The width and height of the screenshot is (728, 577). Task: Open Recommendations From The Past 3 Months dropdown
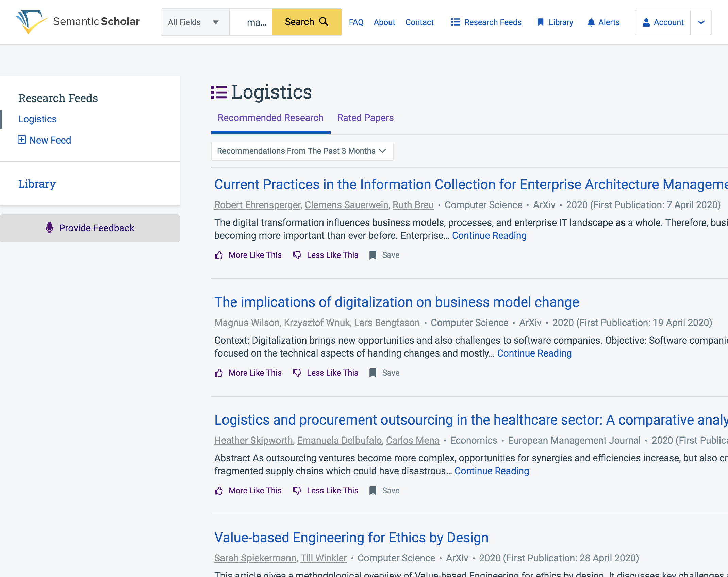click(x=302, y=151)
